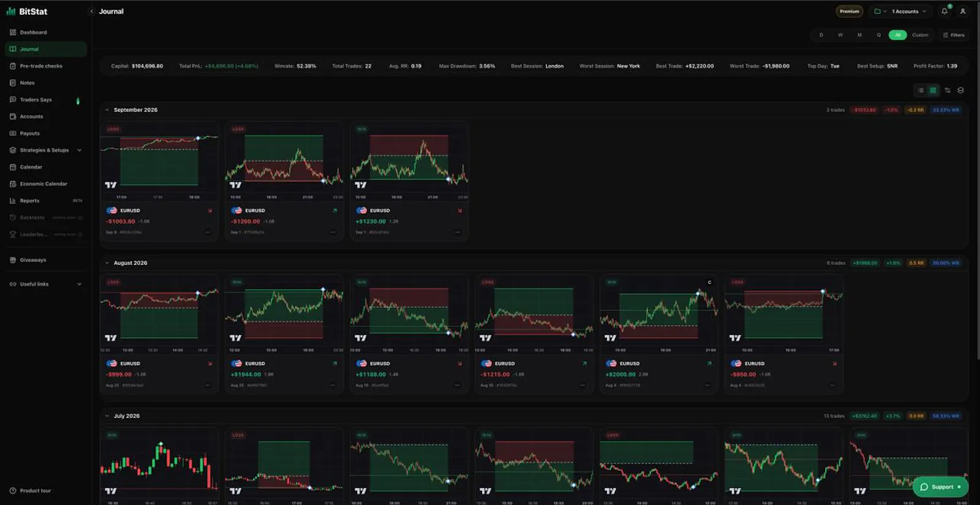Open the 1 Accounts dropdown
Screen dimensions: 980x505
point(909,11)
